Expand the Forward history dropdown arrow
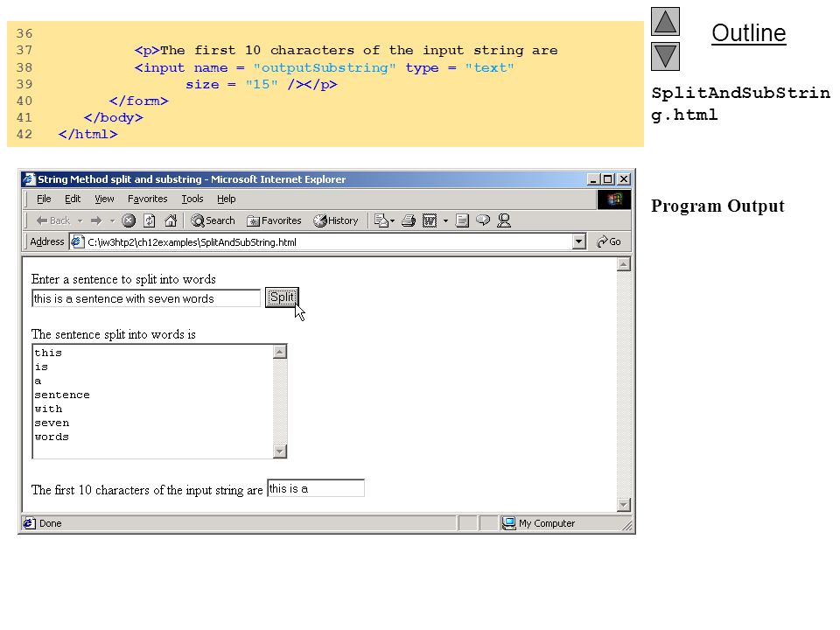Screen dimensions: 840x630 (x=112, y=220)
